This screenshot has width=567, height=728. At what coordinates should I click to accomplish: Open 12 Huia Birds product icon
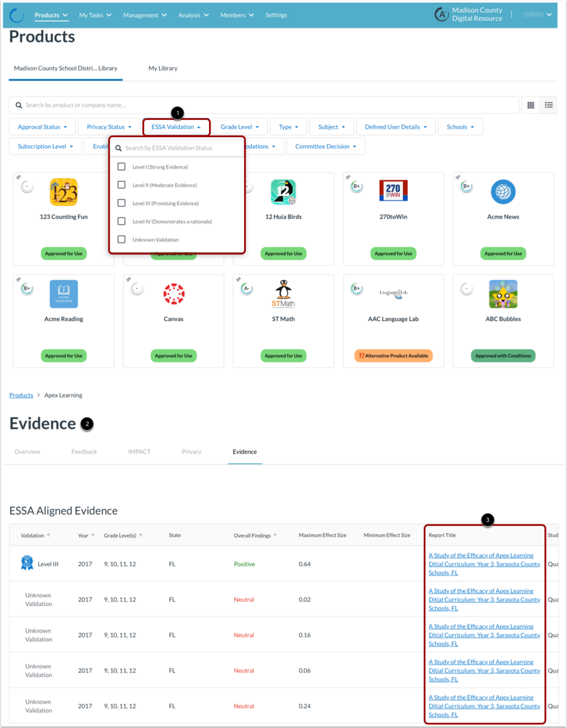(x=283, y=192)
